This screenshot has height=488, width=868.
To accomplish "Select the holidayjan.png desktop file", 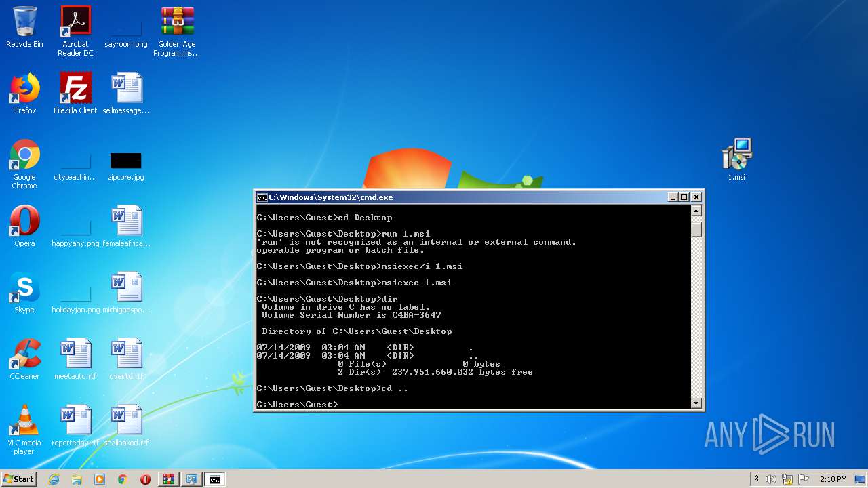I will coord(75,300).
